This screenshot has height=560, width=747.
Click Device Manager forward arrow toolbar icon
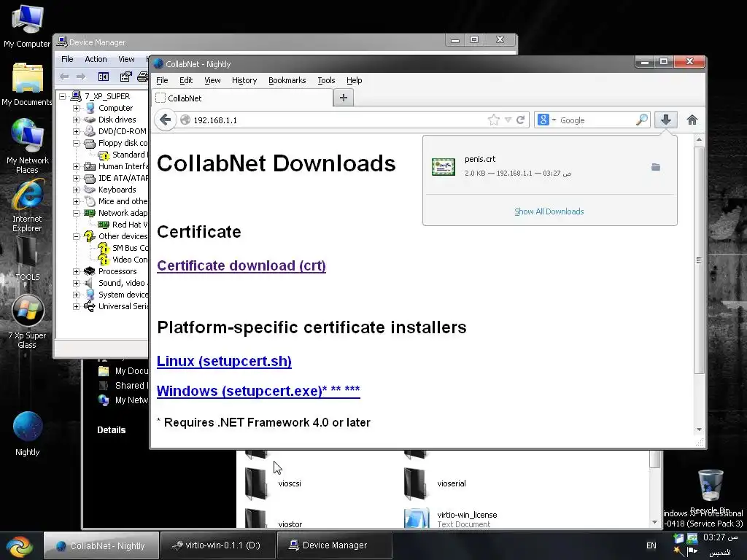81,76
